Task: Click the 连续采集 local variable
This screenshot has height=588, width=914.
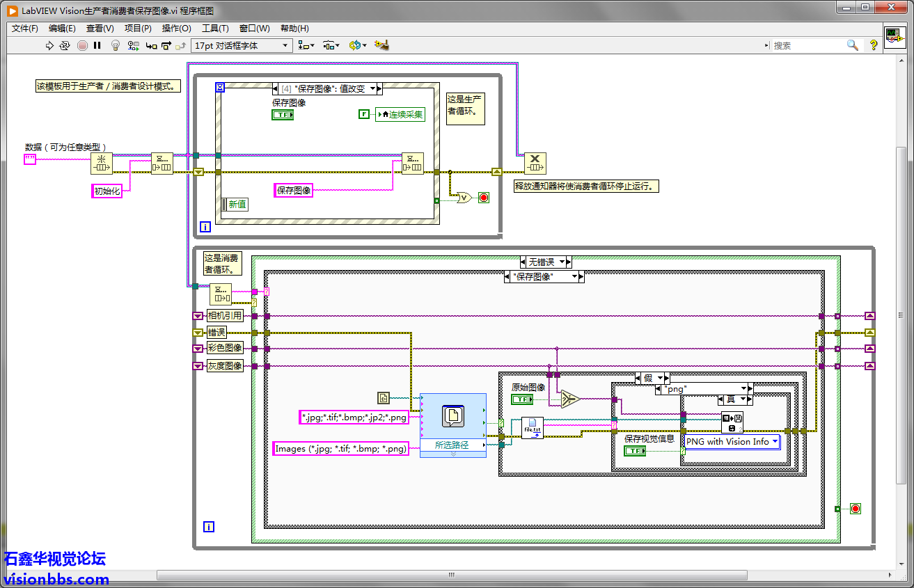Action: click(400, 115)
